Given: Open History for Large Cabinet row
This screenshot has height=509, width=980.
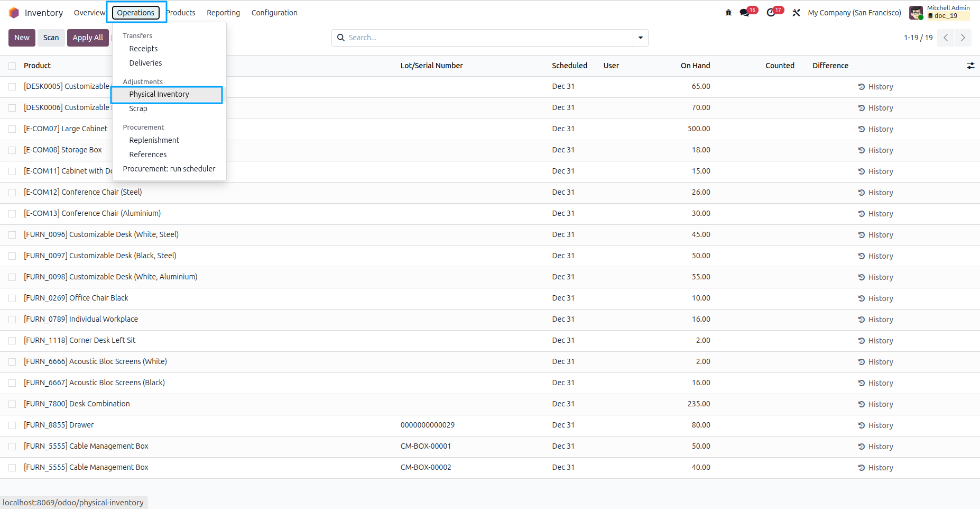Looking at the screenshot, I should [875, 129].
